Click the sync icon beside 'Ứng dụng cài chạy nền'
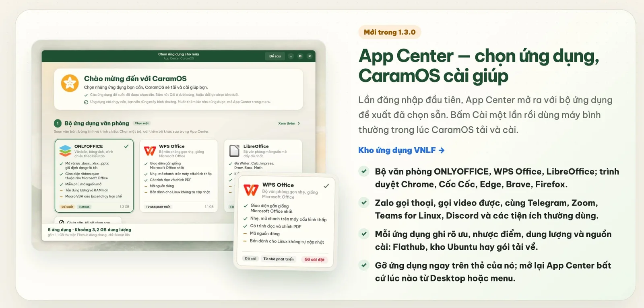 [86, 102]
